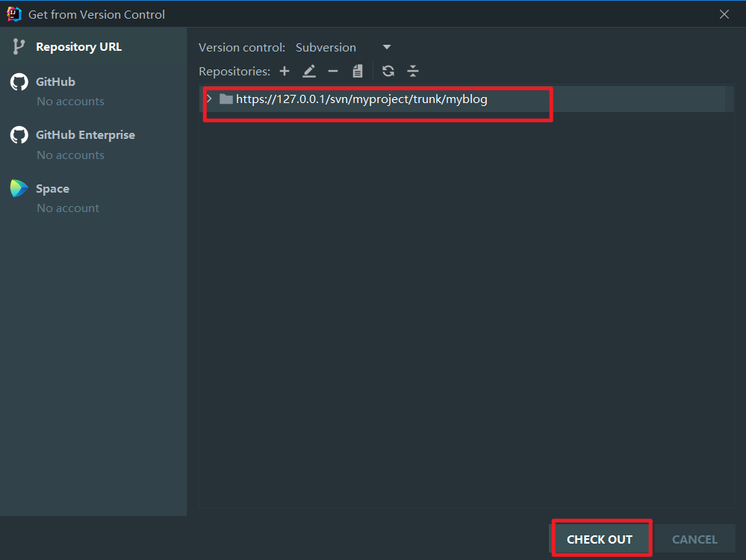Click the folder icon beside the myblog URL
Screen dimensions: 746x560
coord(226,99)
